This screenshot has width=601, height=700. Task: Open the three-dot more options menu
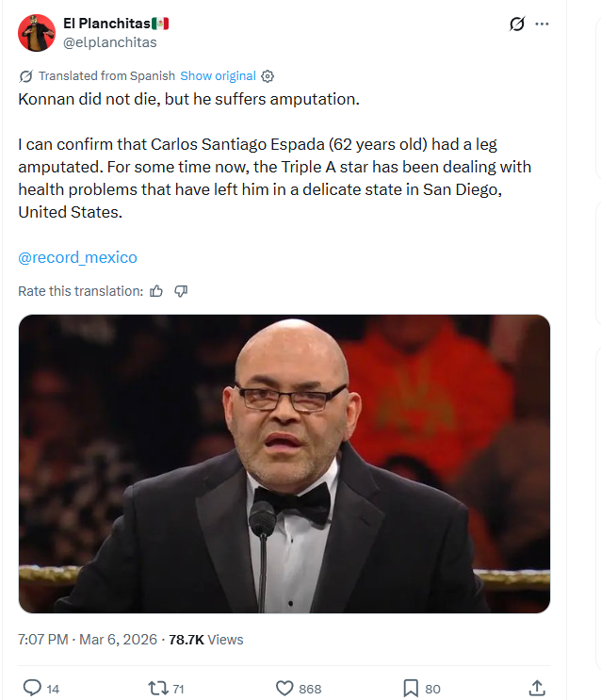coord(542,24)
